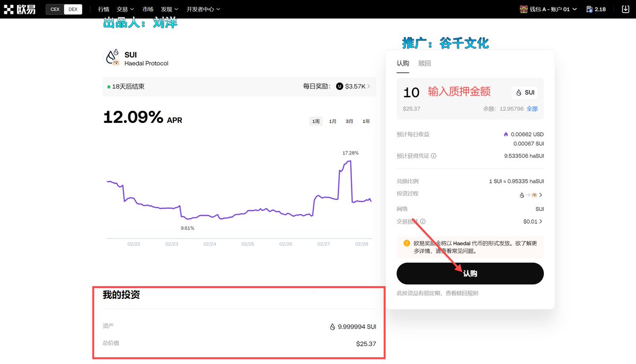
Task: Click the black 认购 subscribe button
Action: tap(470, 273)
